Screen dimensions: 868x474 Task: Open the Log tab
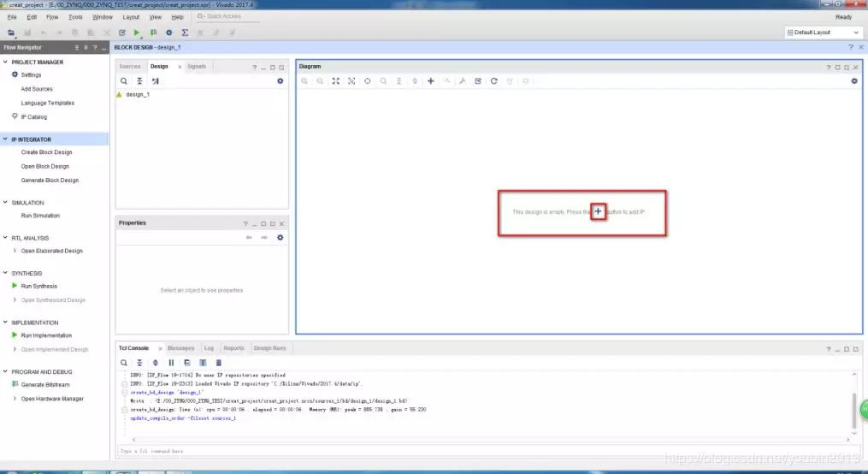pos(209,348)
